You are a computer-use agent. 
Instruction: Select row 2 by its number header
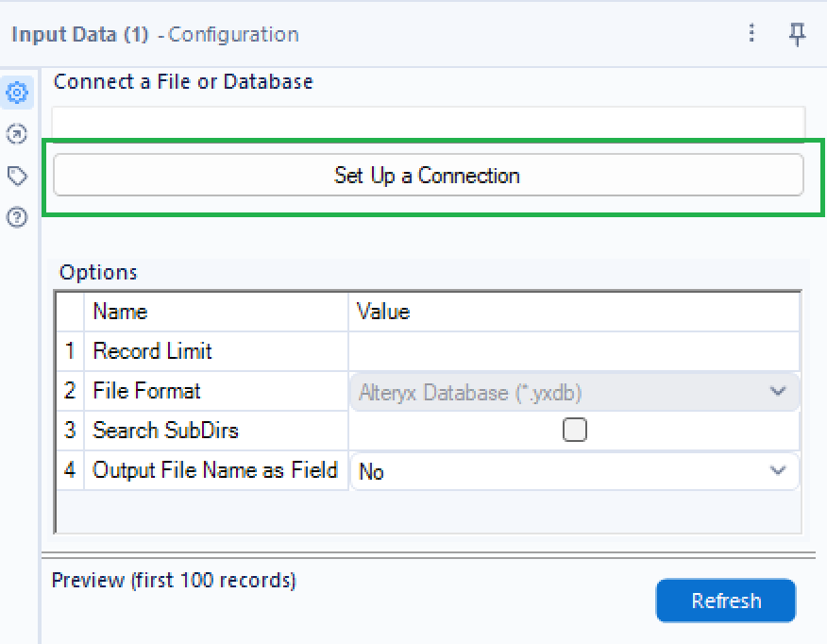(70, 391)
